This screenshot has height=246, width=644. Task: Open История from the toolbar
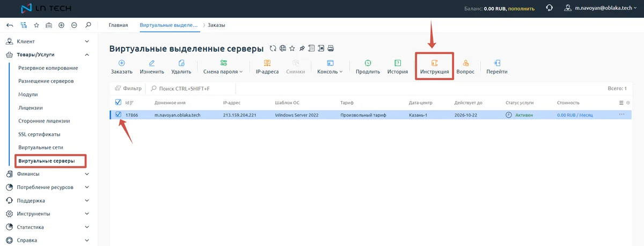point(398,67)
